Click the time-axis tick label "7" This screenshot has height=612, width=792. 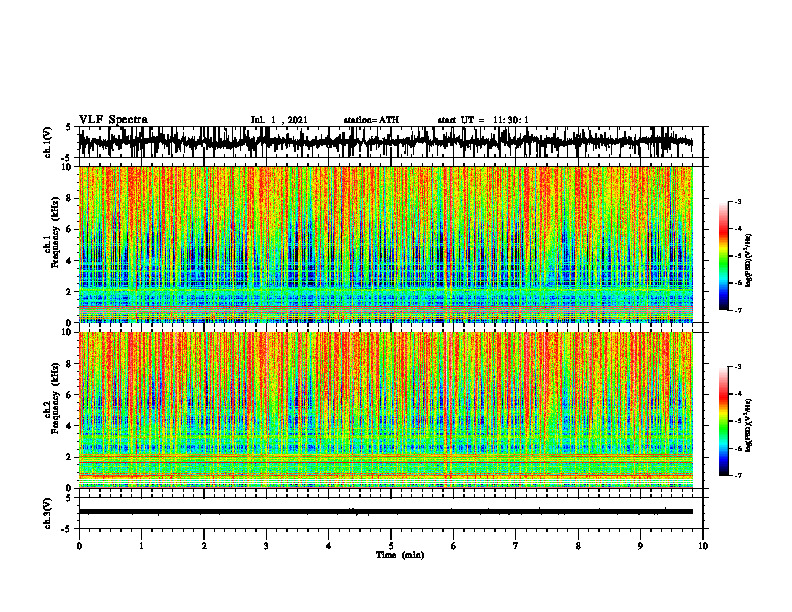[x=516, y=546]
